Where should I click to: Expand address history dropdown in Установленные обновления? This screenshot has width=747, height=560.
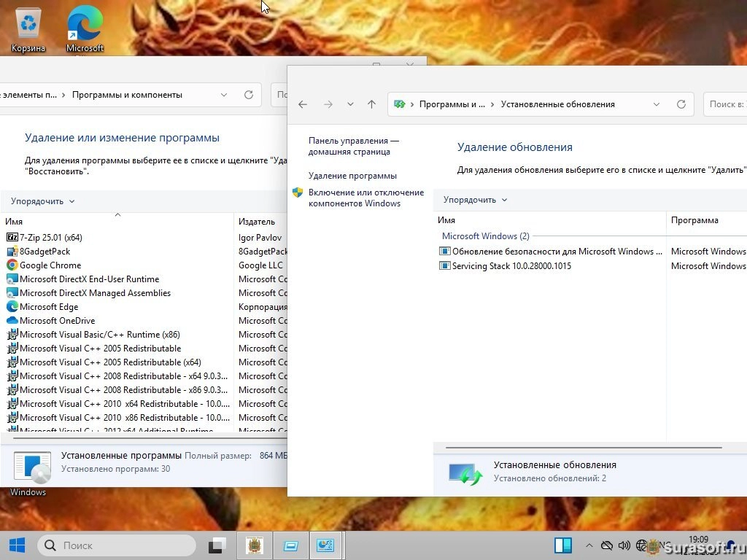point(656,104)
